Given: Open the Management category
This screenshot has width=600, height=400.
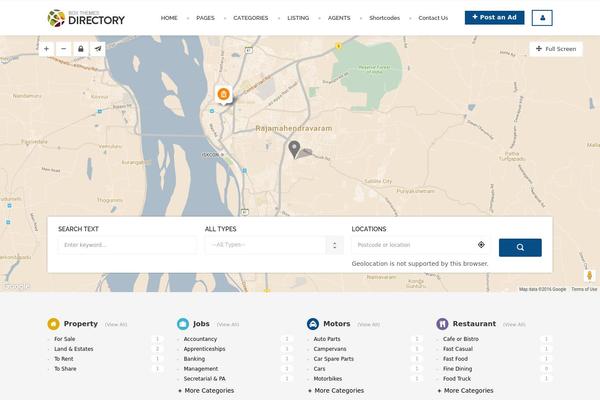Looking at the screenshot, I should 201,369.
